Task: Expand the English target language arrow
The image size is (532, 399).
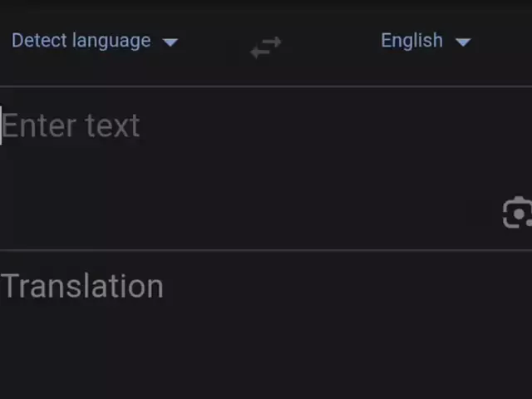Action: point(463,42)
